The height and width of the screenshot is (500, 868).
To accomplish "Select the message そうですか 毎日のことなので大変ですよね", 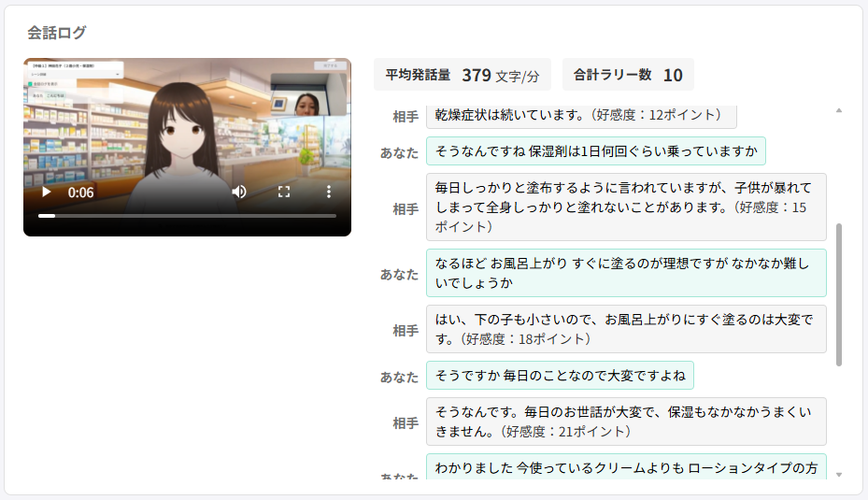I will pos(559,376).
